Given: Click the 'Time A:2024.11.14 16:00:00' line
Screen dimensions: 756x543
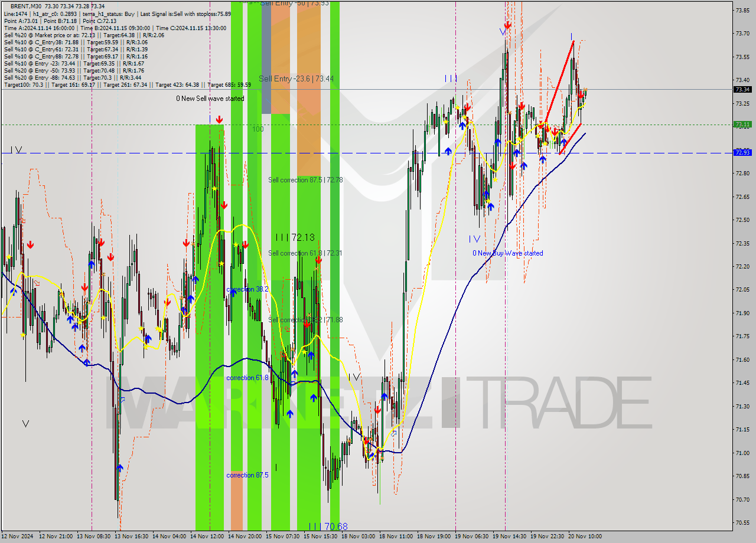Looking at the screenshot, I should click(x=115, y=28).
